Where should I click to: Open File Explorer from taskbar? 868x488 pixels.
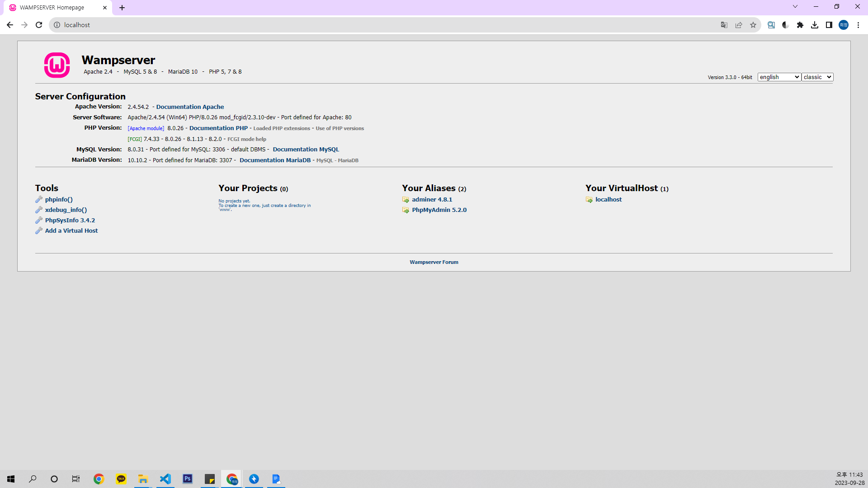[143, 479]
